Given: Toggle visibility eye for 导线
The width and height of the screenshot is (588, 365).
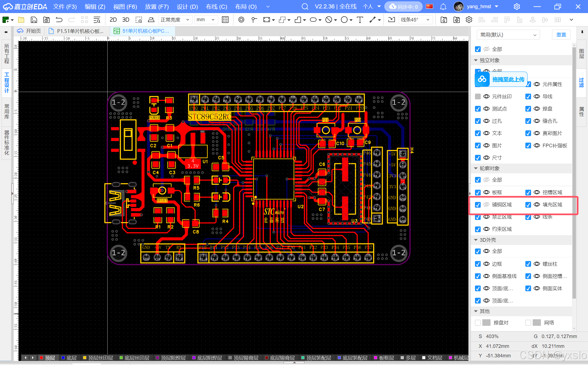Looking at the screenshot, I should [x=537, y=96].
